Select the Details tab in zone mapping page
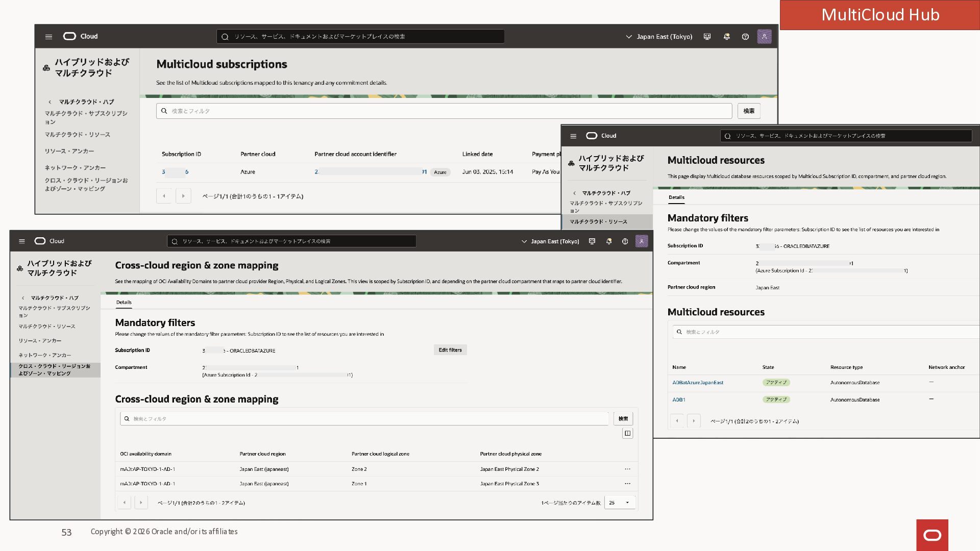This screenshot has width=980, height=551. [x=124, y=302]
